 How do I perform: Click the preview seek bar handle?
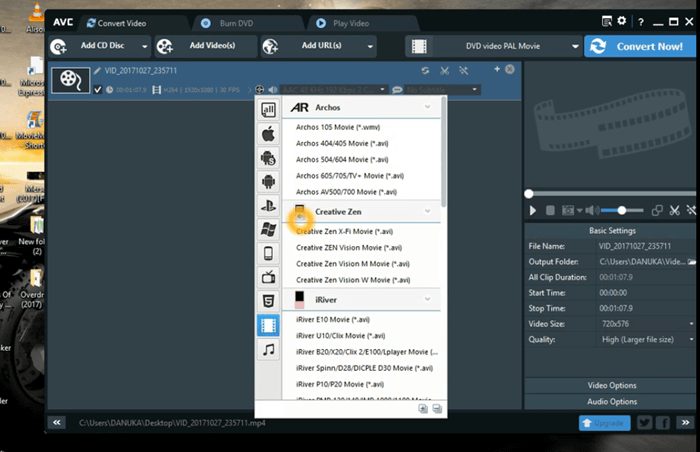(529, 194)
